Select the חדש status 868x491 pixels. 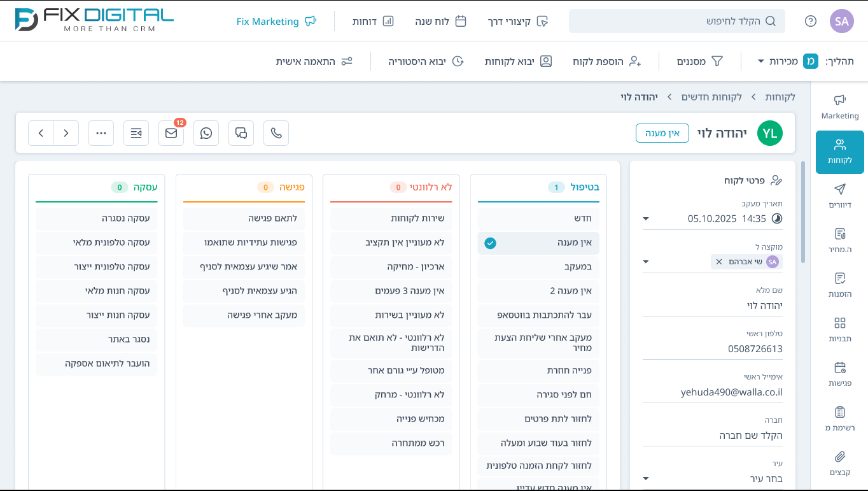coord(538,218)
